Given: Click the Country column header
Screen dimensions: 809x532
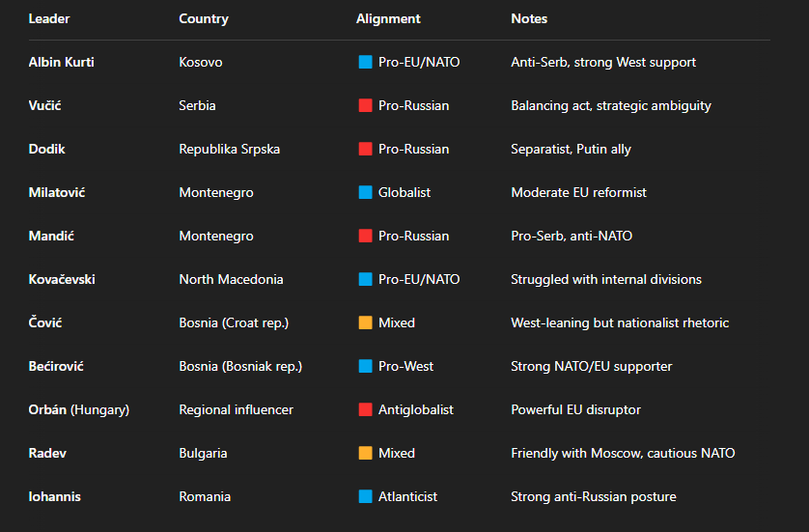Looking at the screenshot, I should tap(204, 19).
